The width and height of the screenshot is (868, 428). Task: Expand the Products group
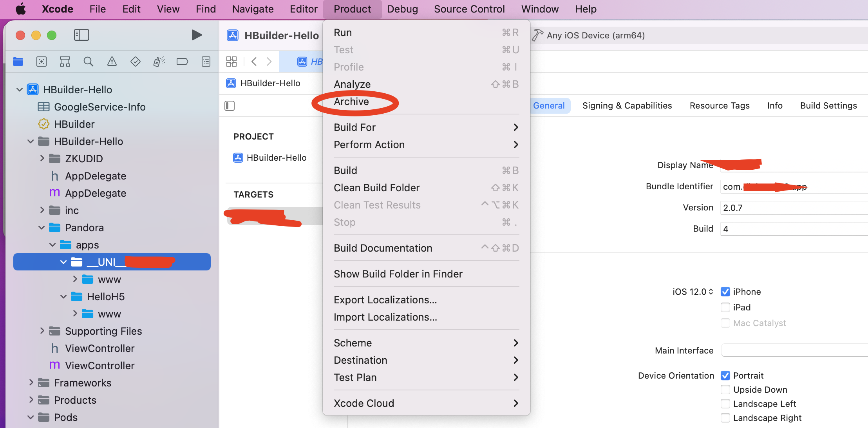tap(31, 400)
